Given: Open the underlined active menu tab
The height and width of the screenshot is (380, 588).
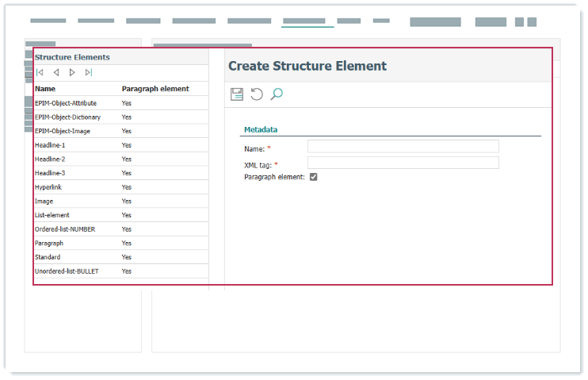Looking at the screenshot, I should click(304, 21).
